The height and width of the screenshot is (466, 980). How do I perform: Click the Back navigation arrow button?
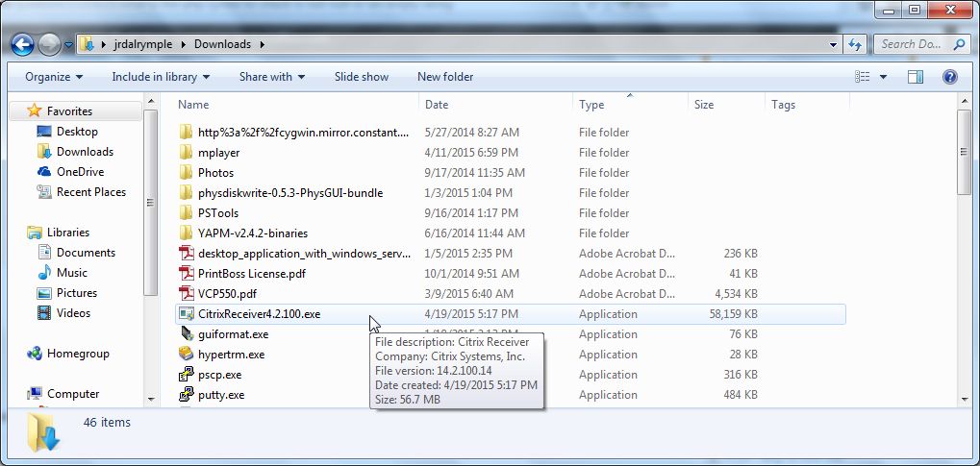click(x=22, y=44)
